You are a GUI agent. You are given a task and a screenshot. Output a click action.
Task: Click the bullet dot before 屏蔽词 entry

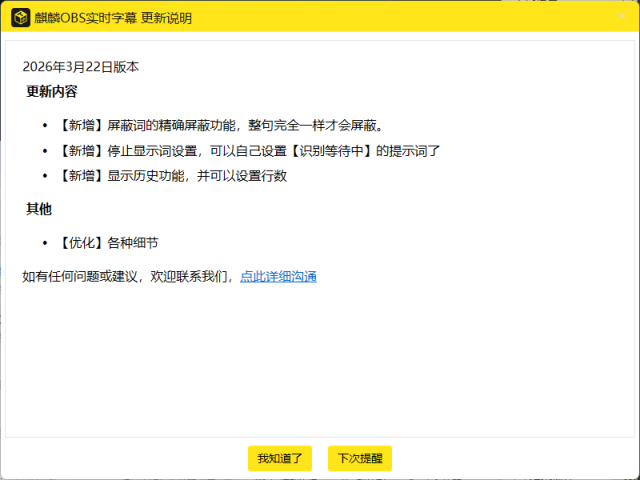coord(46,126)
